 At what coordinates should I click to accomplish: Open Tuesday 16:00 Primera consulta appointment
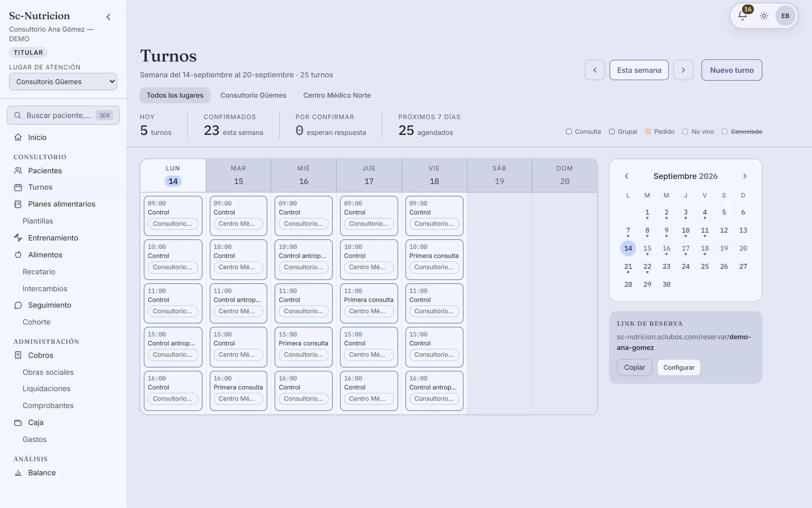pyautogui.click(x=239, y=391)
